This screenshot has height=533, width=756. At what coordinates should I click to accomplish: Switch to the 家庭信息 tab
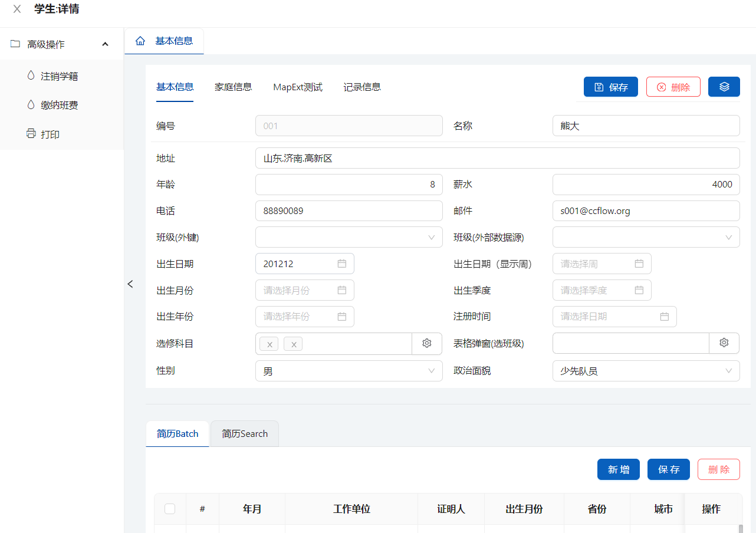(x=233, y=87)
